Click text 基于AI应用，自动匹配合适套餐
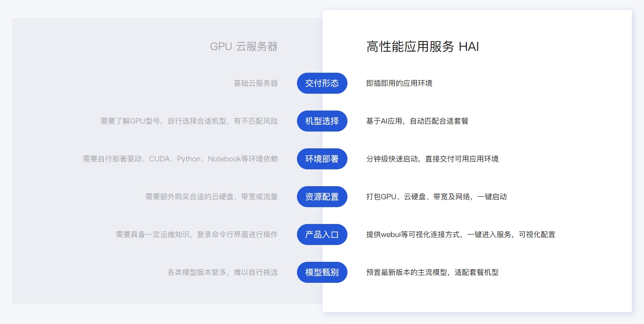This screenshot has height=324, width=644. pyautogui.click(x=417, y=121)
